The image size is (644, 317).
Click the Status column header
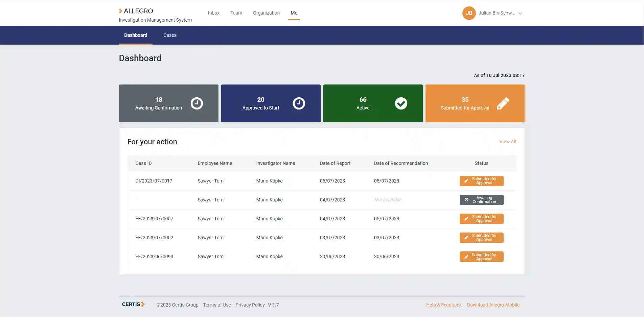click(481, 163)
